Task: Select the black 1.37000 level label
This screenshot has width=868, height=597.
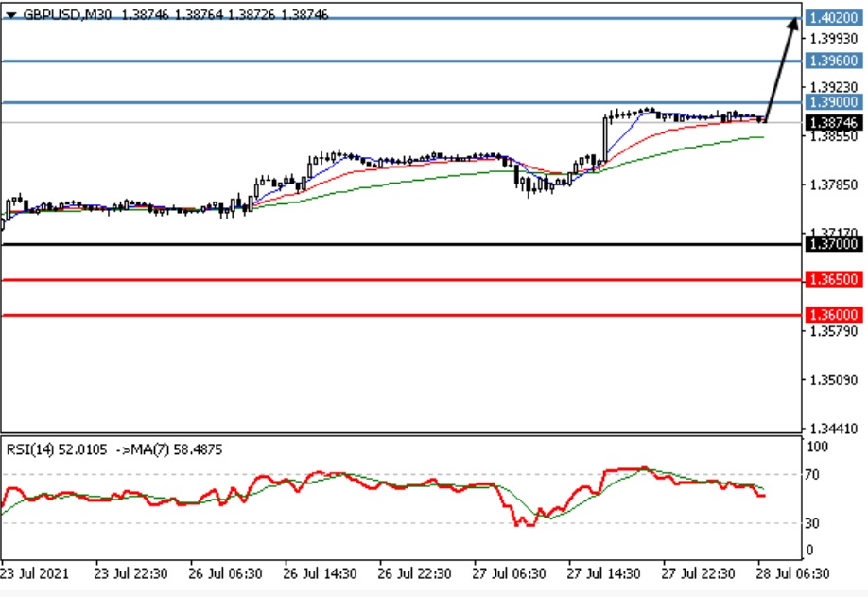Action: tap(834, 244)
